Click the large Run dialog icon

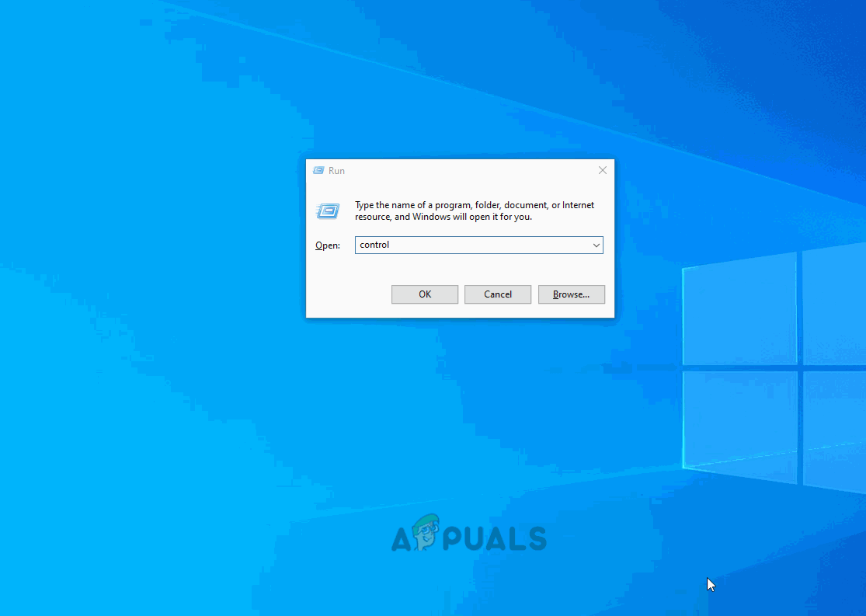328,211
